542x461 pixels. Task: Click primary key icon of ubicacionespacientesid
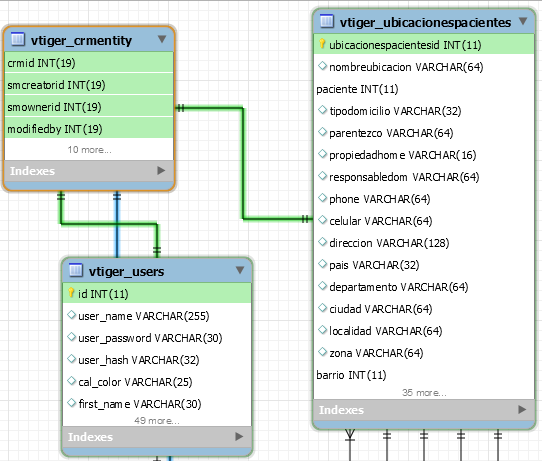(x=322, y=44)
